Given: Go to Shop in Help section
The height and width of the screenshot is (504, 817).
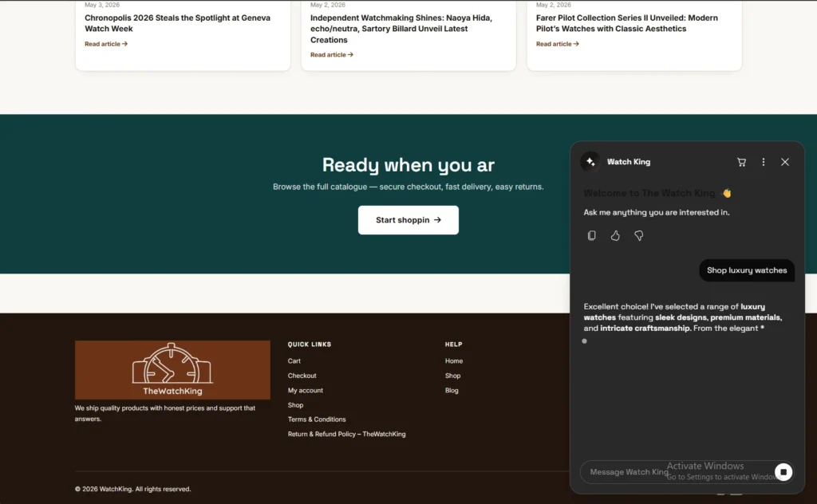Looking at the screenshot, I should point(453,376).
